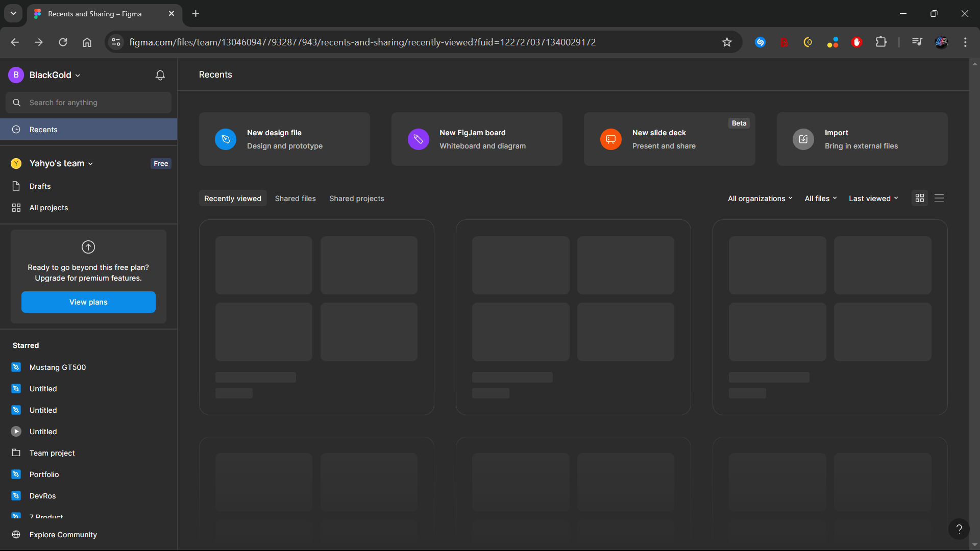Screen dimensions: 980x551
Task: Open the notifications bell
Action: (160, 75)
